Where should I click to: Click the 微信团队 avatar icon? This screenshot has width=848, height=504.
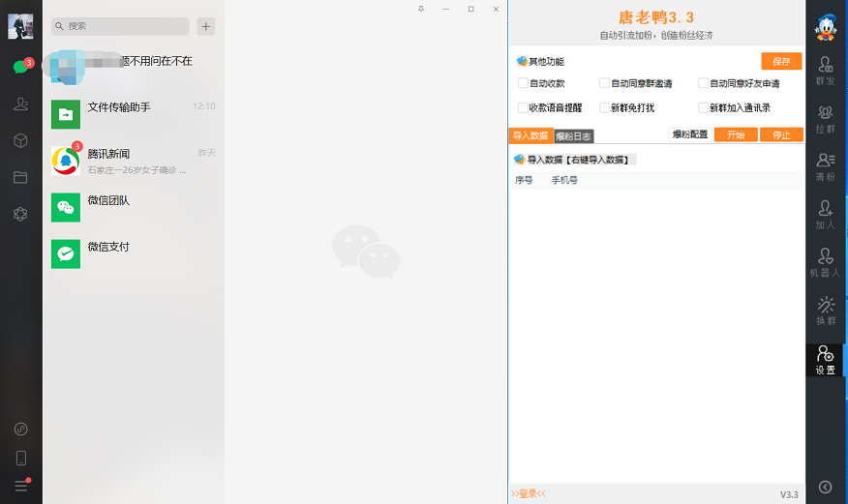tap(66, 207)
